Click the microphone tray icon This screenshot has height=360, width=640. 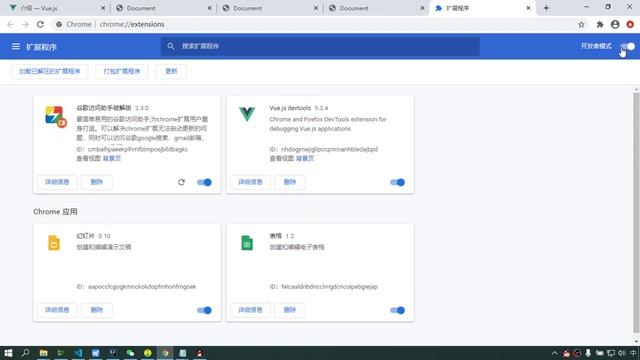coord(588,353)
